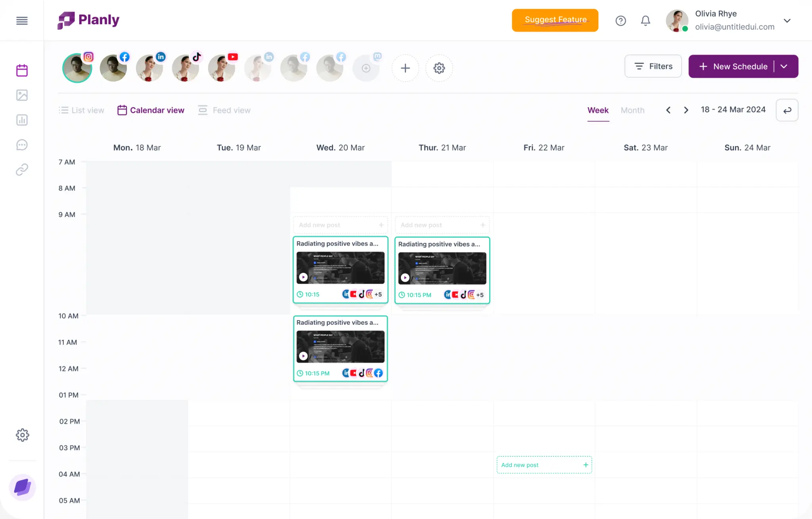Viewport: 812px width, 519px height.
Task: Go to next week arrow
Action: 686,110
